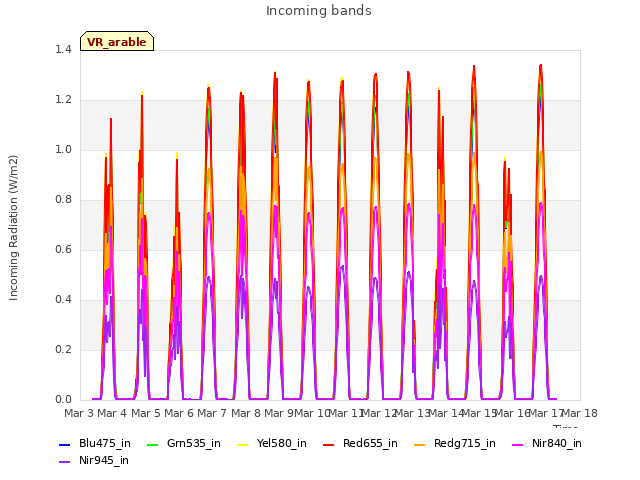Click the green Grn535_in color marker
Screen dimensions: 640x480
(152, 444)
